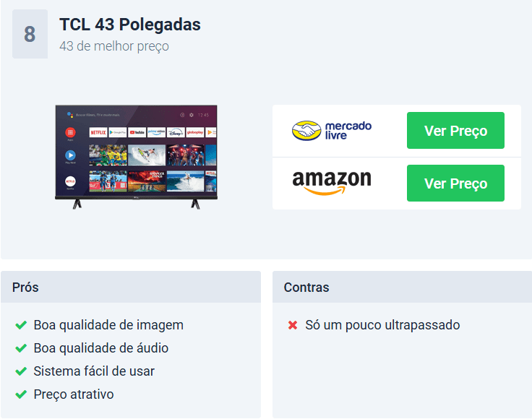
Task: Open the TCL TV product image
Action: pyautogui.click(x=136, y=157)
